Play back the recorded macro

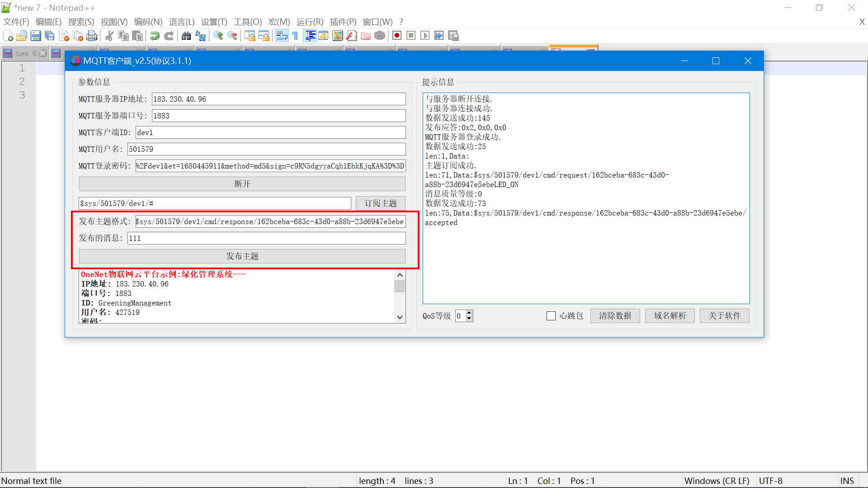[x=425, y=36]
